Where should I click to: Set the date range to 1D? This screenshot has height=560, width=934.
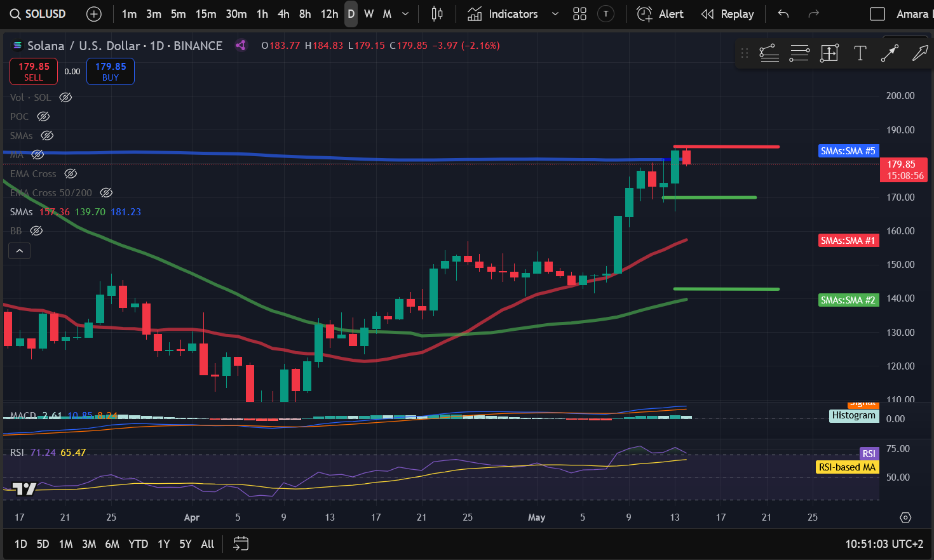(21, 544)
